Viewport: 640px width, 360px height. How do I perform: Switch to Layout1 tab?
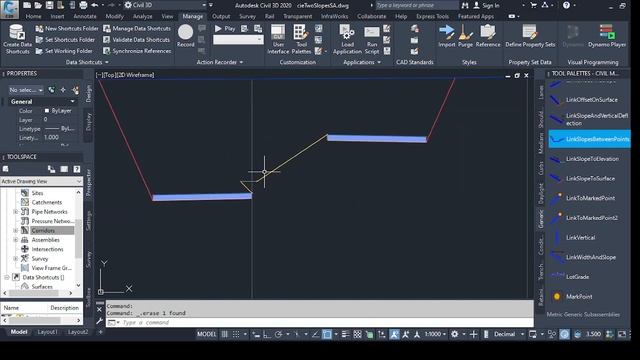tap(48, 332)
